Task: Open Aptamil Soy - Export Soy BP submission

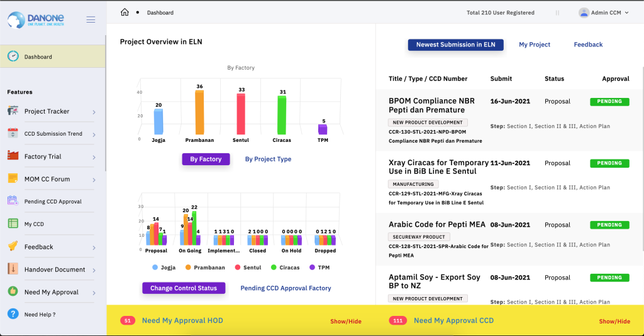Action: click(x=434, y=281)
